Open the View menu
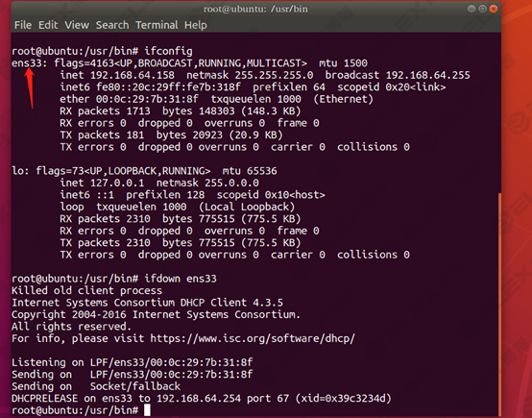Image resolution: width=532 pixels, height=418 pixels. [x=77, y=25]
